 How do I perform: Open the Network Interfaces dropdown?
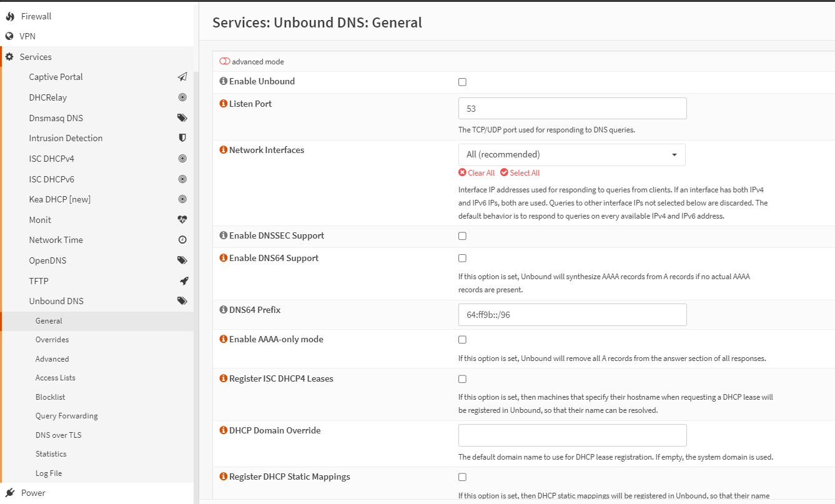[572, 155]
